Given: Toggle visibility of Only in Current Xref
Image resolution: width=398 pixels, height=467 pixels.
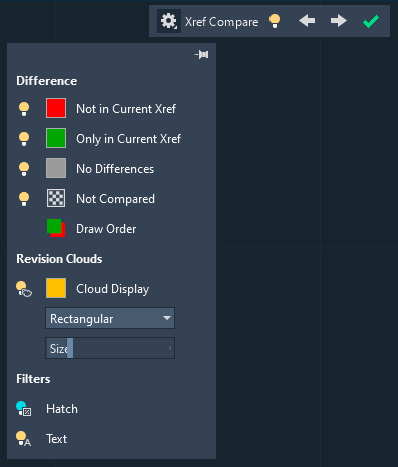Looking at the screenshot, I should tap(24, 139).
